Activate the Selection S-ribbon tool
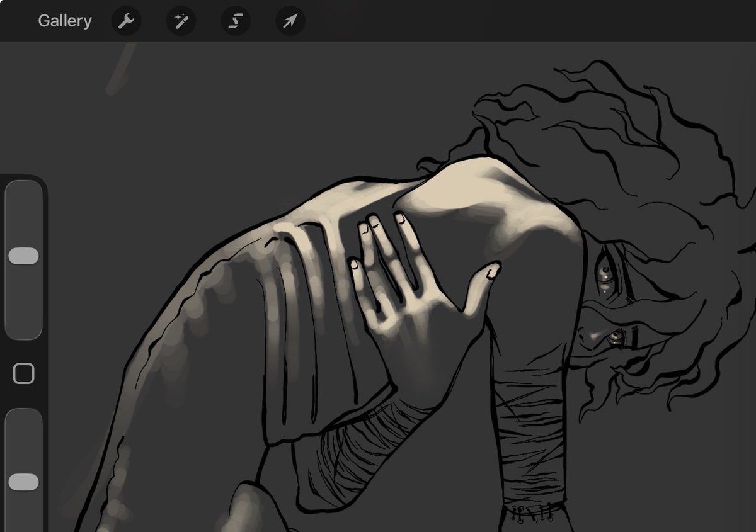 [236, 21]
